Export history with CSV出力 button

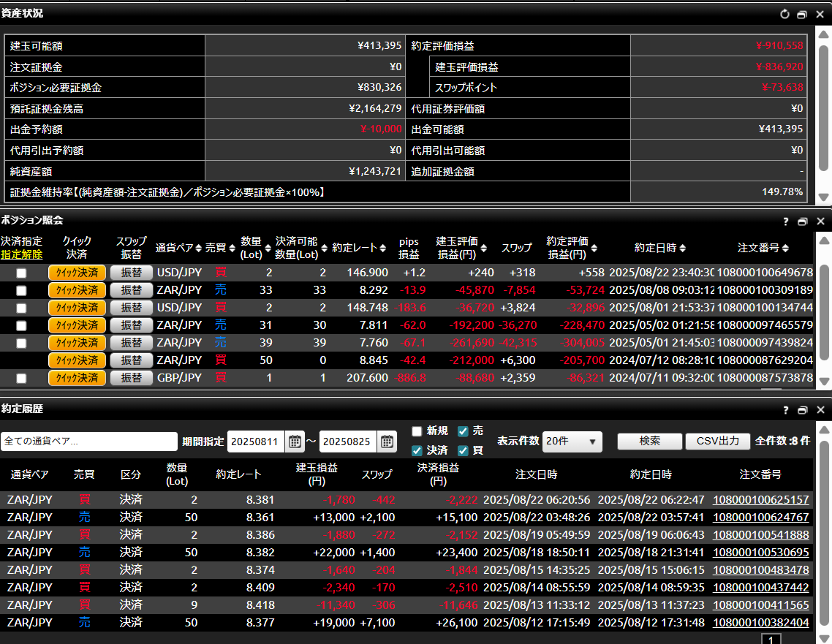pyautogui.click(x=717, y=442)
